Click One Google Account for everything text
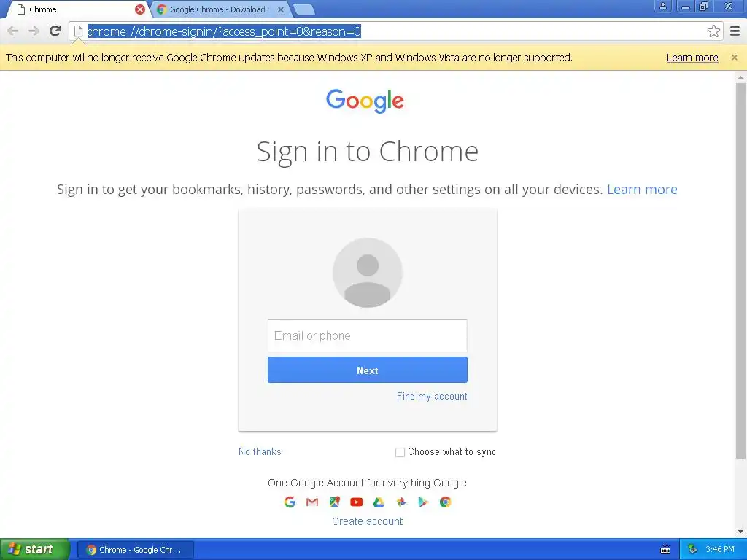The height and width of the screenshot is (560, 747). pyautogui.click(x=368, y=483)
